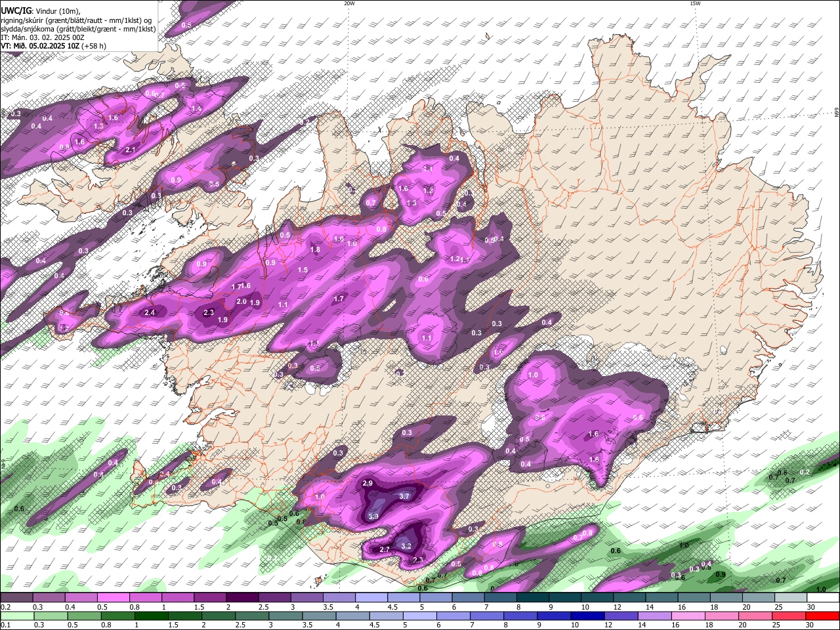Viewport: 840px width, 630px height.
Task: Click the deep blue swatch starting at 10 in the rain legend
Action: point(587,616)
